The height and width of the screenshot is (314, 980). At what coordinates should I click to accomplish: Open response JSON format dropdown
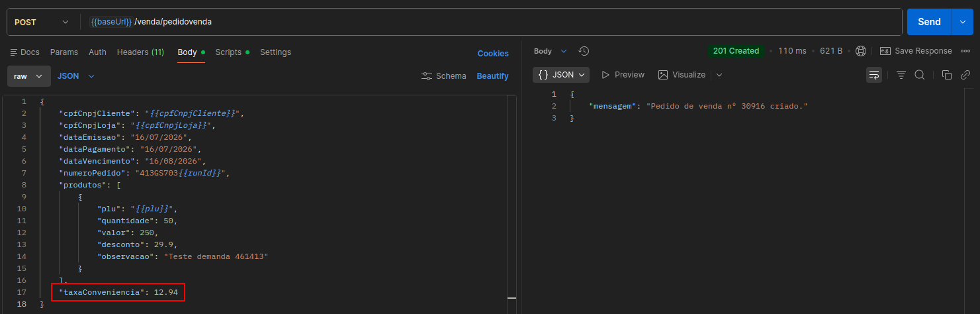561,75
